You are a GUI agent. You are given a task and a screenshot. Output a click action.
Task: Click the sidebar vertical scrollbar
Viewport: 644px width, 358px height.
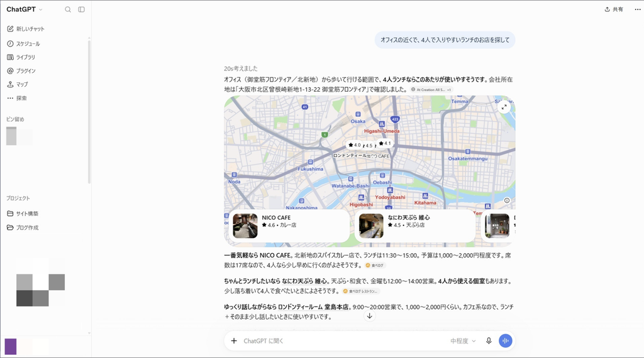pos(89,111)
